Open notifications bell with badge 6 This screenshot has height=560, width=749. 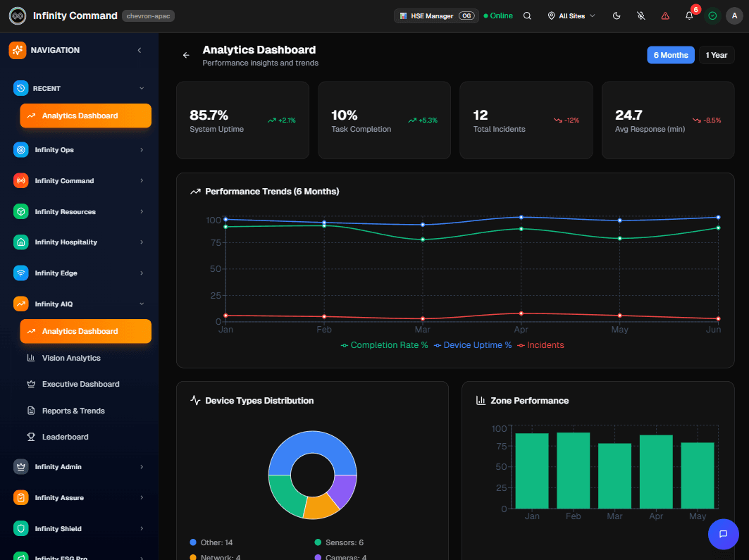coord(689,15)
